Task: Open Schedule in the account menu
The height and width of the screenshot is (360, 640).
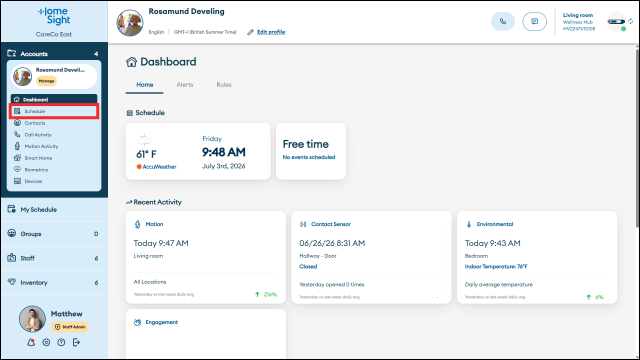Action: tap(54, 111)
